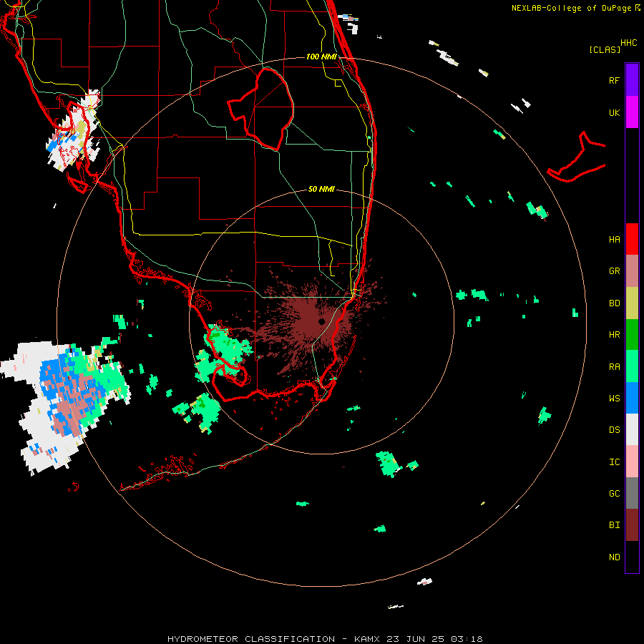Click the DS dry snow white swatch

632,429
